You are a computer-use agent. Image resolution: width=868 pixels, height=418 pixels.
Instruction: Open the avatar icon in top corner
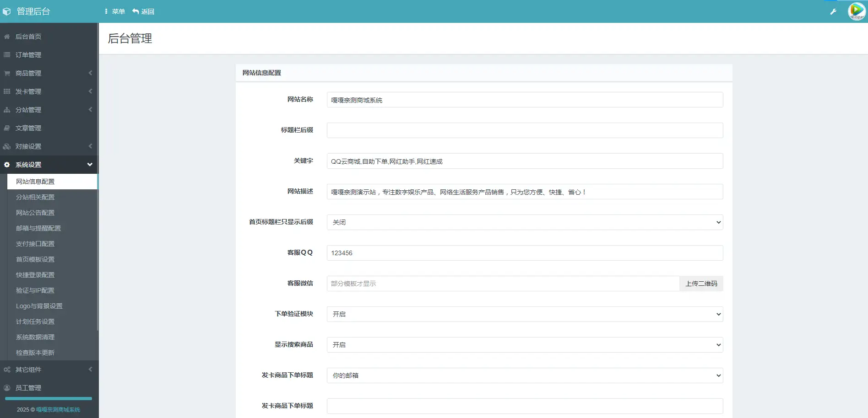coord(857,11)
